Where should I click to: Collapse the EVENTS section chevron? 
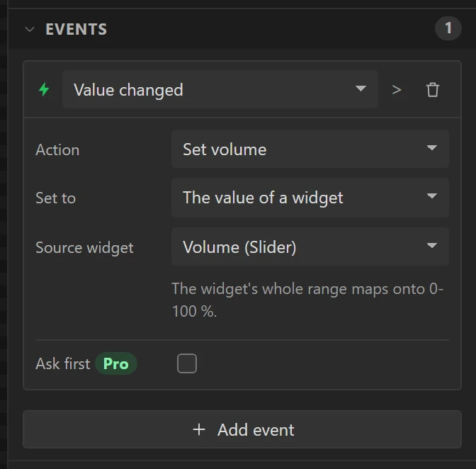[x=30, y=29]
